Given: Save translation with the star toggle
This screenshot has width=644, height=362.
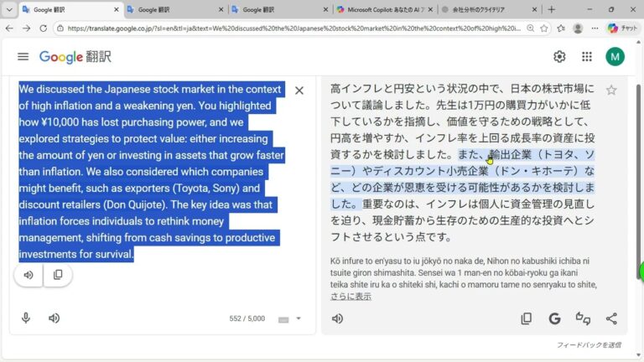Looking at the screenshot, I should [x=611, y=90].
